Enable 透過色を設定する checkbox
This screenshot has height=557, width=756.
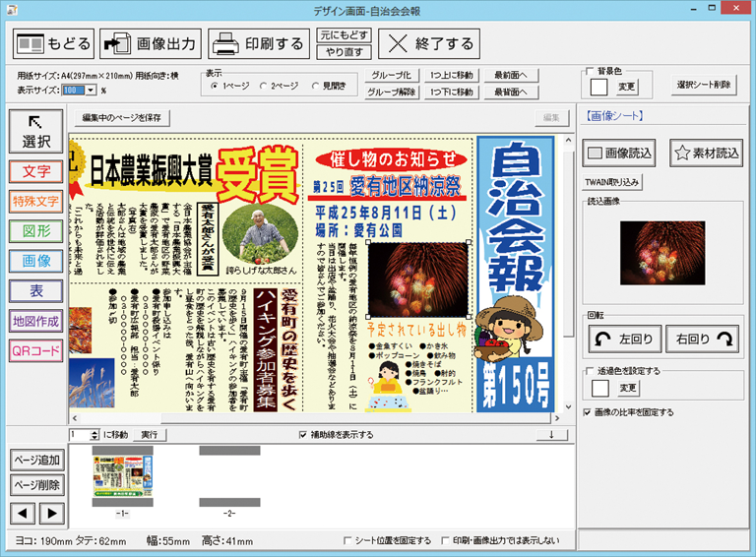click(589, 371)
